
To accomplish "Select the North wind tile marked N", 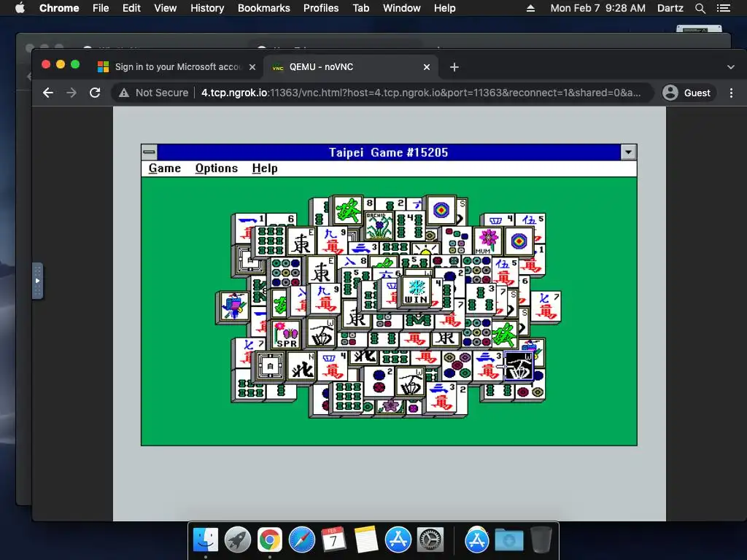I will (301, 366).
